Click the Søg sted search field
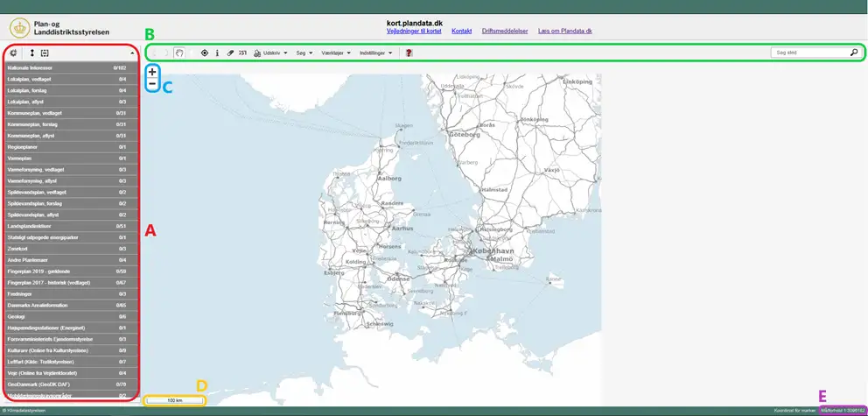 (x=809, y=53)
